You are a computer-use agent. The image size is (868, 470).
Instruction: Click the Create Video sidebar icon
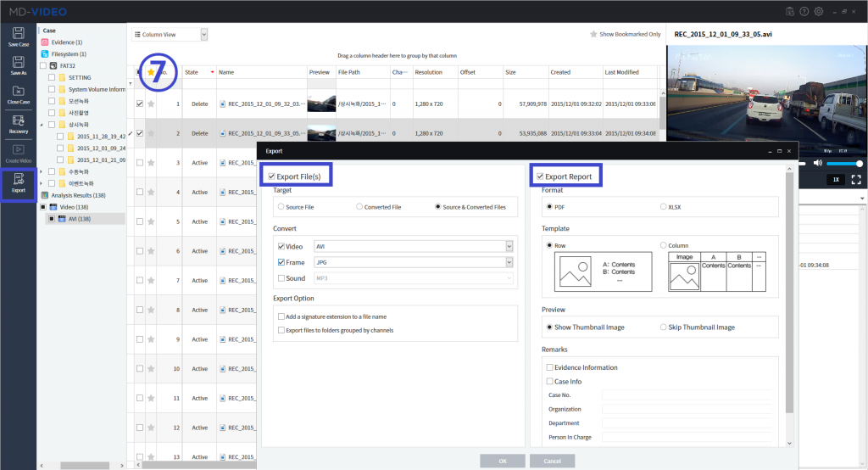pyautogui.click(x=19, y=153)
